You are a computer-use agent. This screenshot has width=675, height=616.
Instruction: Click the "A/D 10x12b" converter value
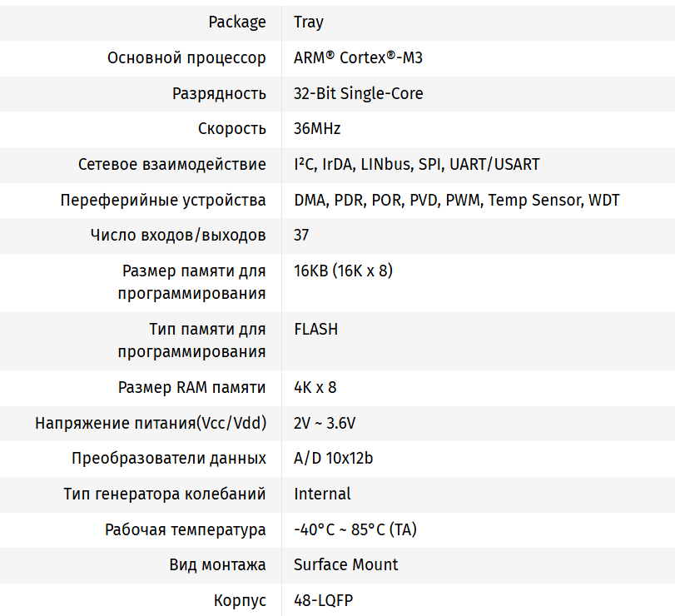point(333,458)
